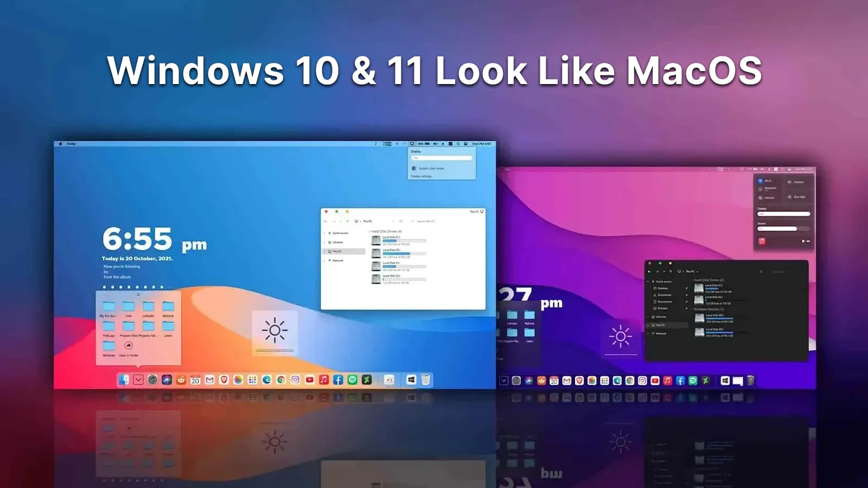Expand Libraries in light This PC window
Image resolution: width=868 pixels, height=488 pixels.
325,242
